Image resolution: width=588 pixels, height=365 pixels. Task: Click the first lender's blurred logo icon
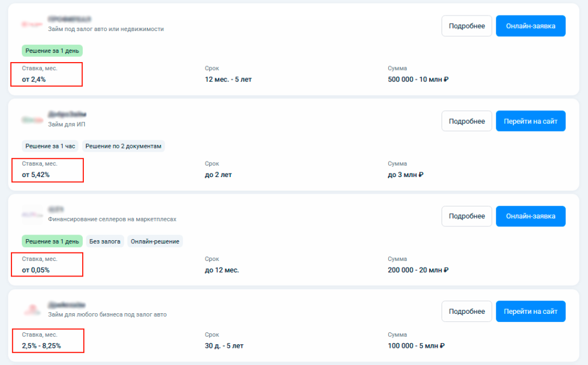tap(32, 24)
